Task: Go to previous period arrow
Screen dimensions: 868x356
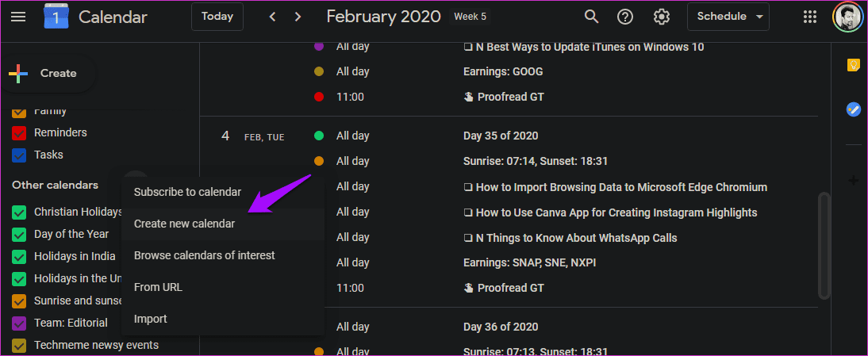Action: pyautogui.click(x=272, y=17)
